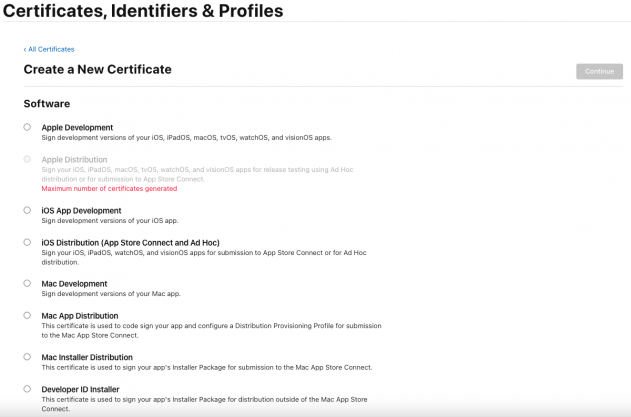Click the Developer ID Installer label
Viewport: 631px width, 417px height.
[x=80, y=388]
